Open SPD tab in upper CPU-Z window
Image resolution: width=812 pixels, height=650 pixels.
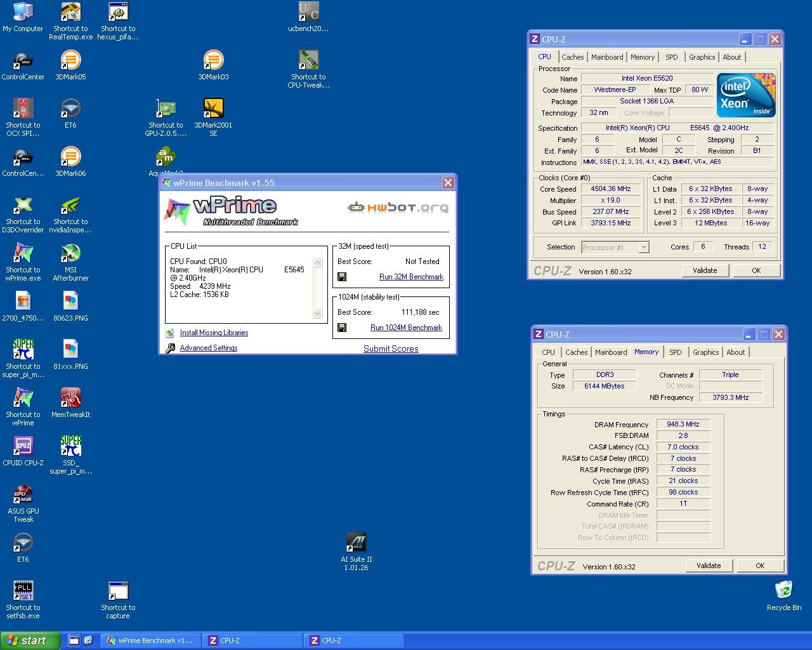(x=672, y=57)
